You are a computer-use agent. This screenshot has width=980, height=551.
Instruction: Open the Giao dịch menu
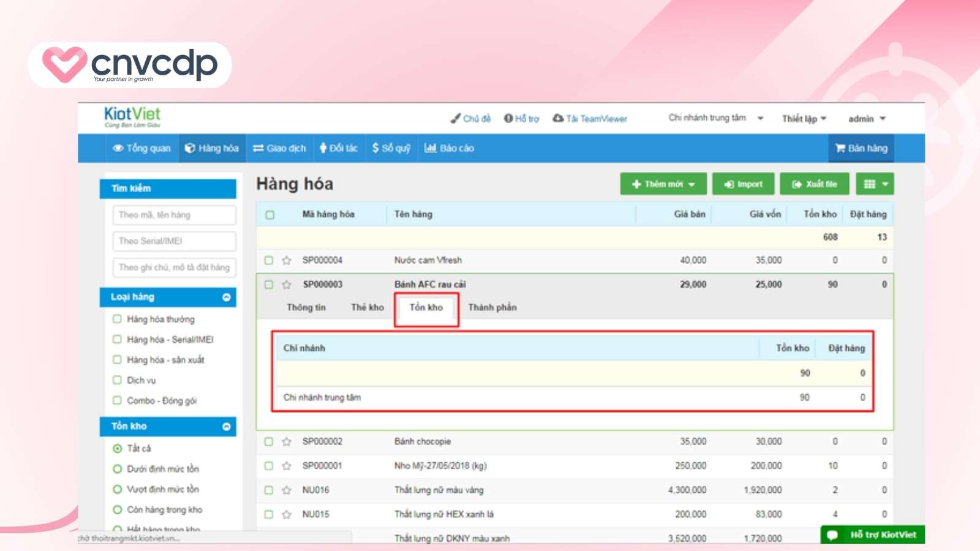coord(279,148)
